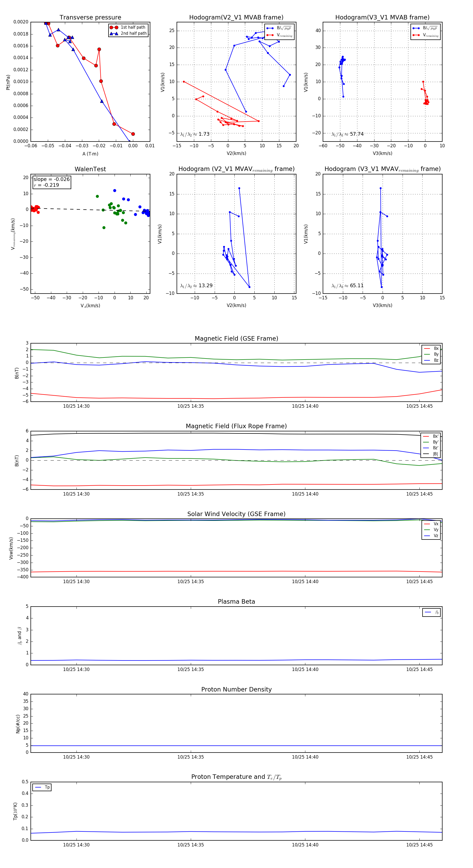This screenshot has width=473, height=868.
Task: Click the WalenTest "V_remaining(km/s)" y-axis label
Action: [x=13, y=234]
